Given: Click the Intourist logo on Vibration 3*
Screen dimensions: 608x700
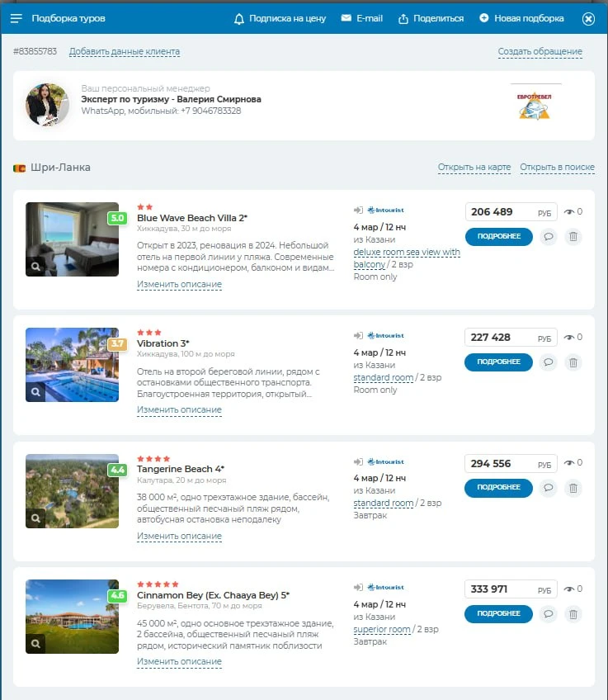Looking at the screenshot, I should (386, 335).
